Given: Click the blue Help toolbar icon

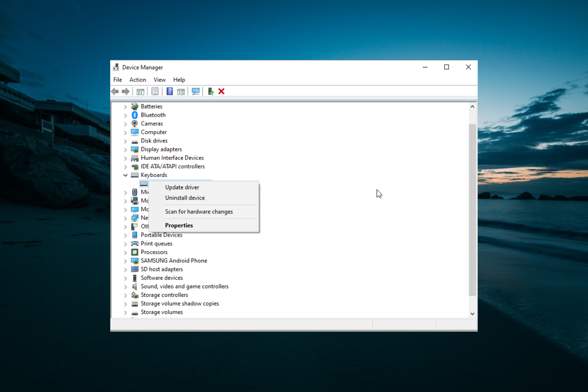Looking at the screenshot, I should click(x=170, y=91).
